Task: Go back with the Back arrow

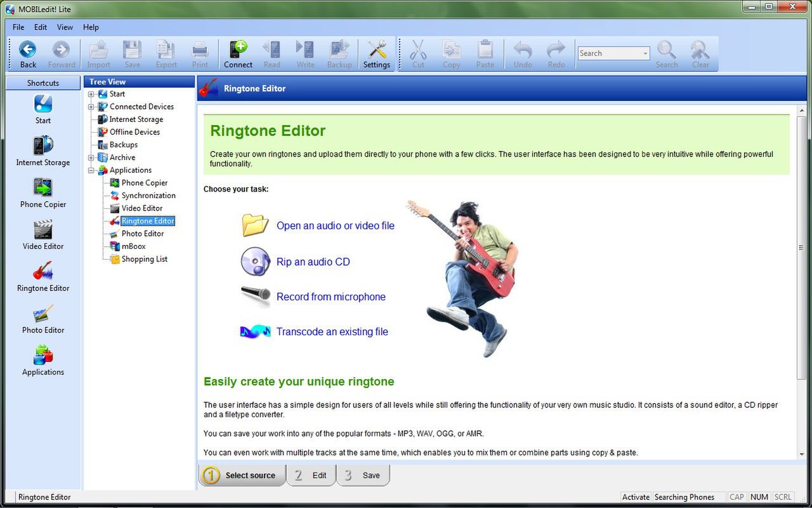Action: pos(28,54)
